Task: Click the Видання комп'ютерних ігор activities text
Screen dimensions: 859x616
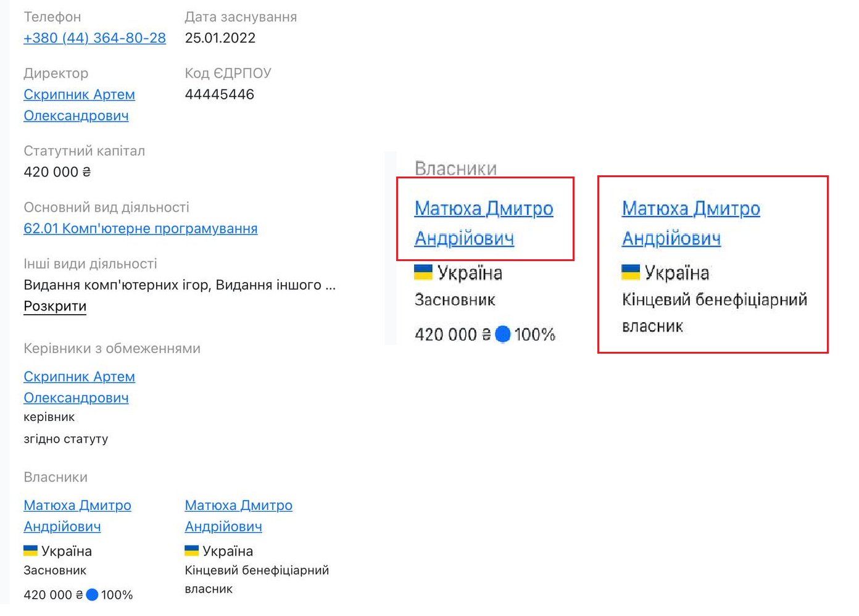Action: tap(180, 285)
